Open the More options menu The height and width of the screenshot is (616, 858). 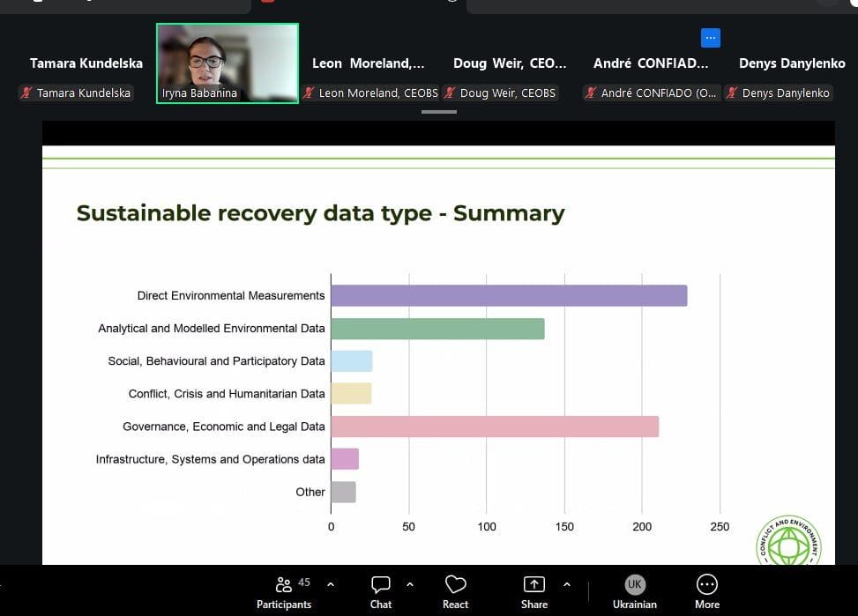(x=706, y=591)
